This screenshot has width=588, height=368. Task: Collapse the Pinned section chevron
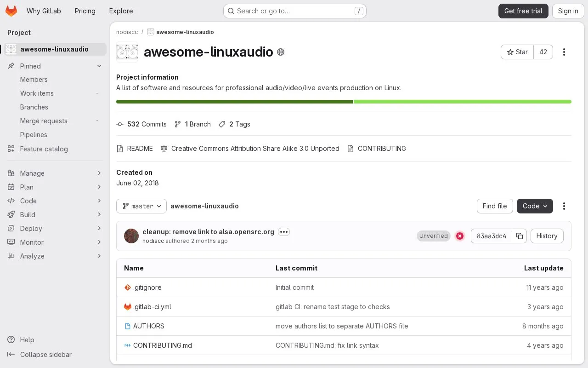click(x=99, y=66)
